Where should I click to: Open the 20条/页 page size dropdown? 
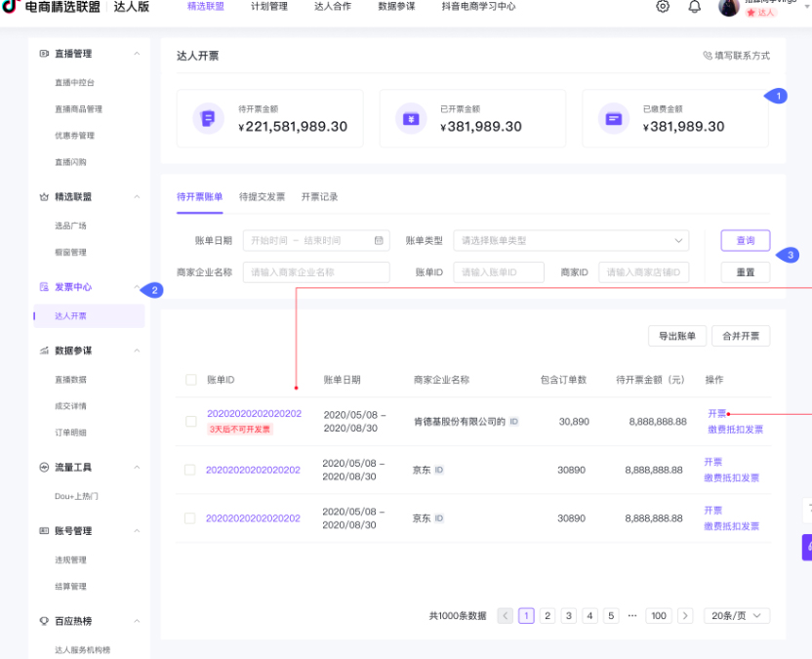[x=736, y=615]
